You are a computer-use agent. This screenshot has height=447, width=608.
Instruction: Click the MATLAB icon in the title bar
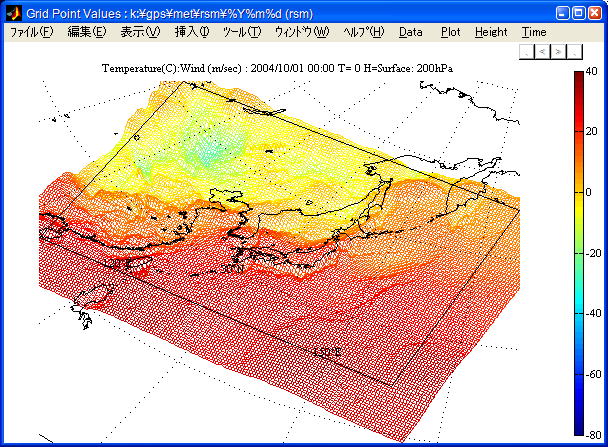pos(14,13)
